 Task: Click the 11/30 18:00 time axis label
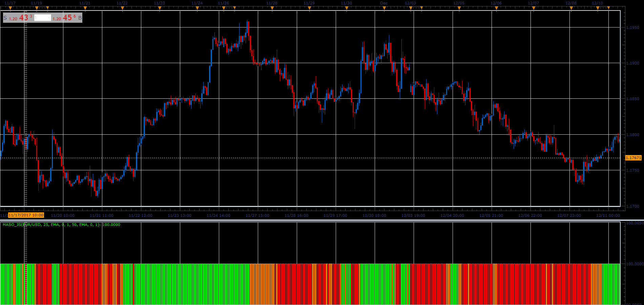374,215
